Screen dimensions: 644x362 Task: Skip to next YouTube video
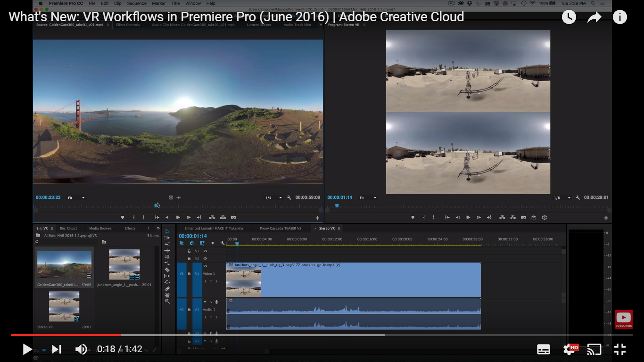click(x=57, y=349)
